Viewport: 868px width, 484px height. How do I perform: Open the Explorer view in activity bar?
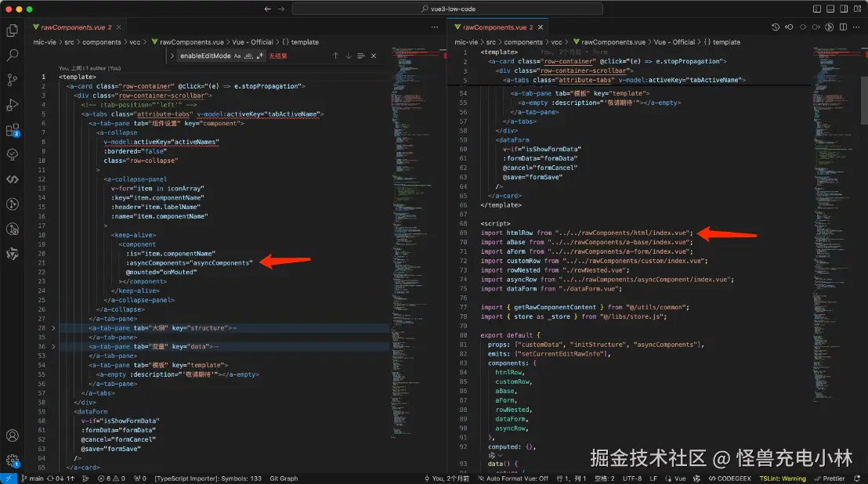[x=13, y=31]
